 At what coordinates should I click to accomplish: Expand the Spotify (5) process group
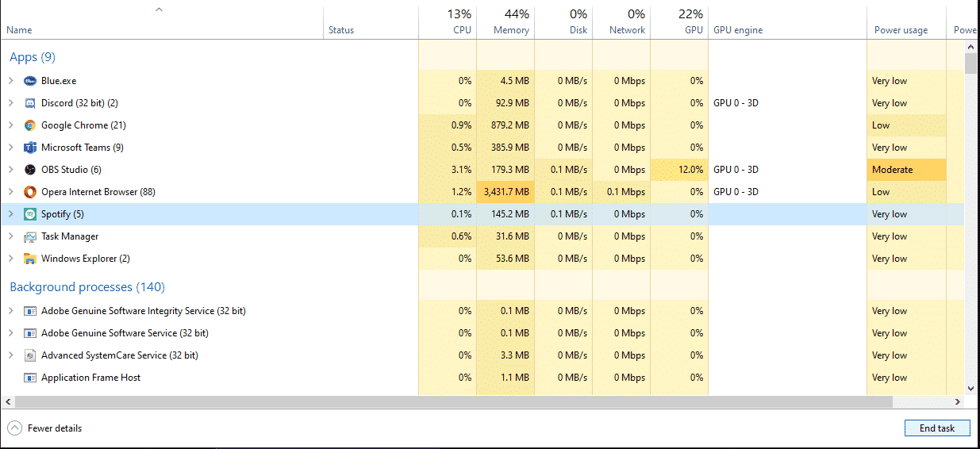click(11, 214)
